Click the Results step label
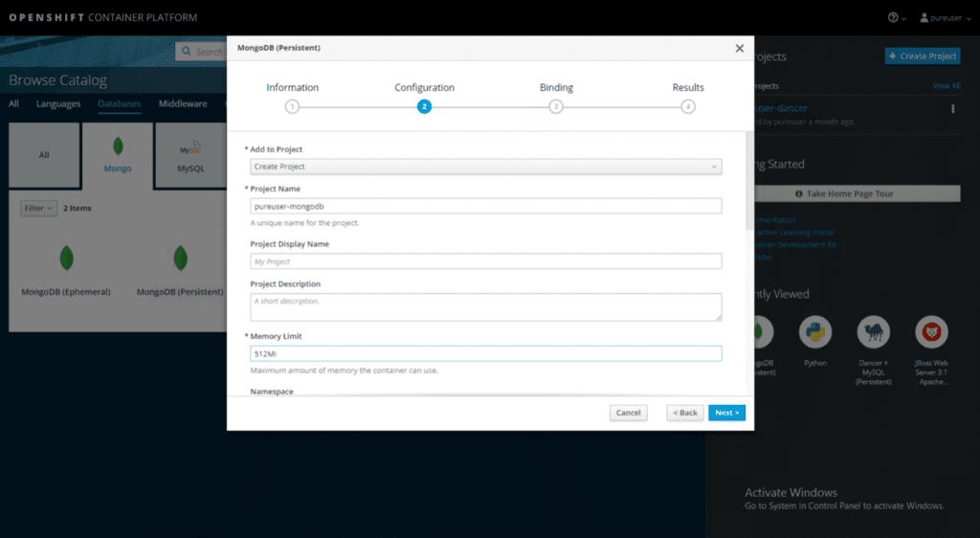The image size is (980, 538). [688, 87]
